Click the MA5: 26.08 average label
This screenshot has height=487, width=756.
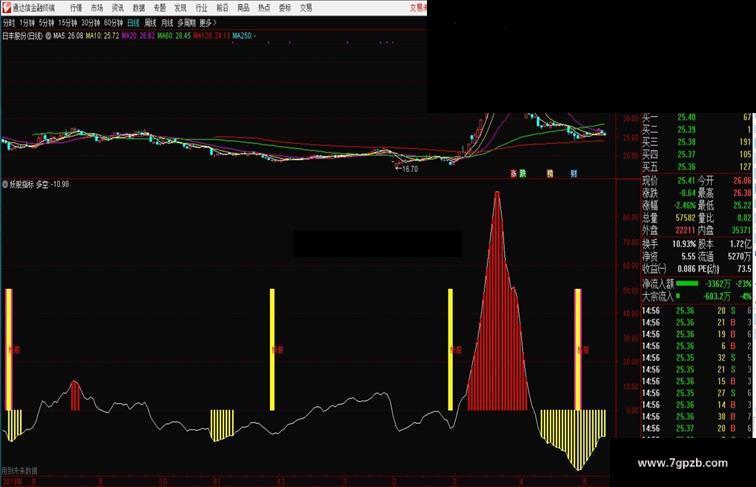pyautogui.click(x=68, y=36)
